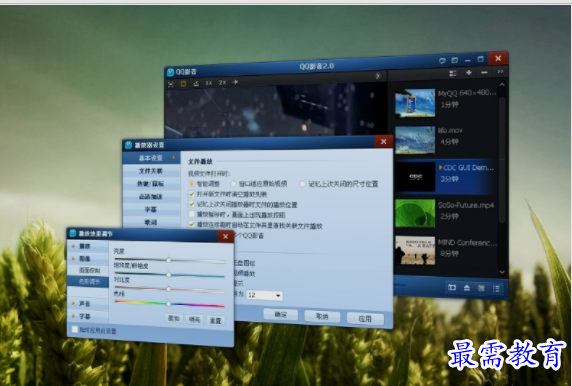Click 确定 in player settings
Screen dimensions: 572x386
coord(281,314)
